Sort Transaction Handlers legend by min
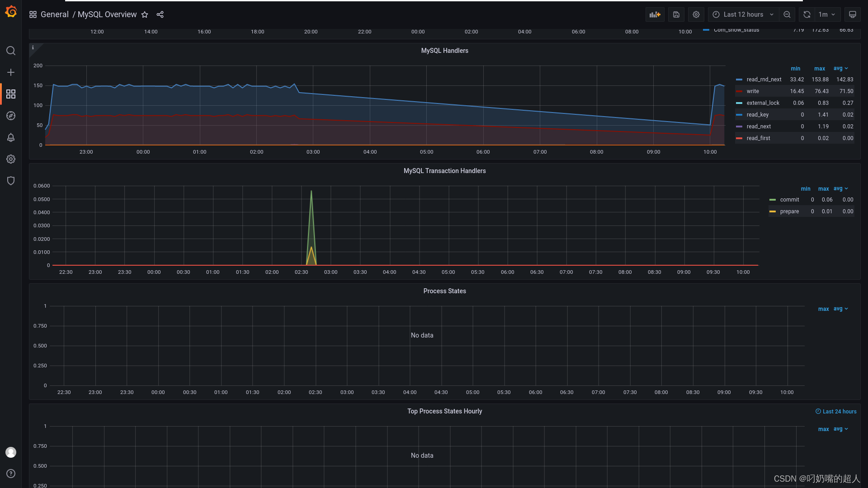The width and height of the screenshot is (868, 488). click(806, 189)
